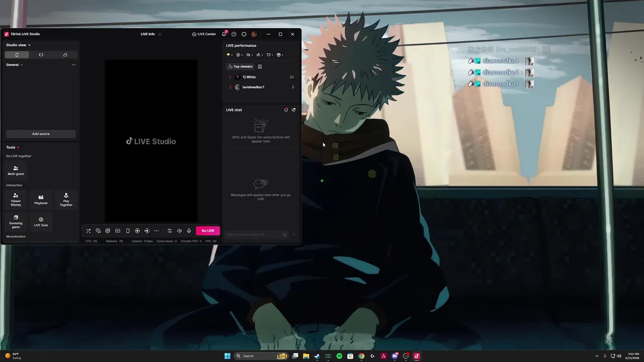Expand the diamonds stat dropdown
Screen dimensions: 644x362
click(229, 55)
